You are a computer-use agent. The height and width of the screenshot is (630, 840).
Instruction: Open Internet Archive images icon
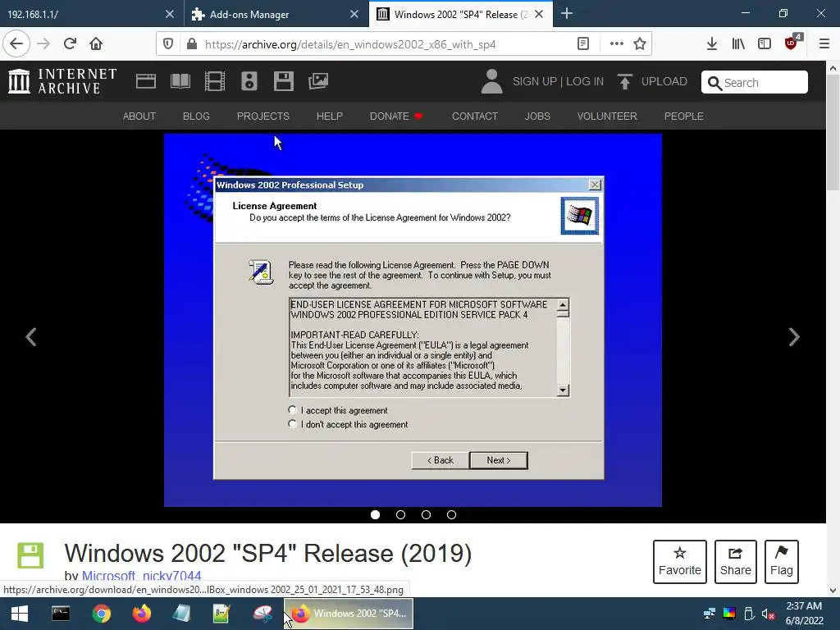tap(318, 81)
